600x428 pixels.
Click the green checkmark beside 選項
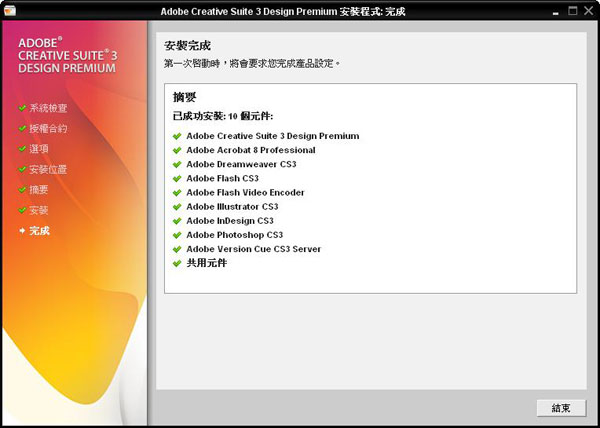point(22,148)
